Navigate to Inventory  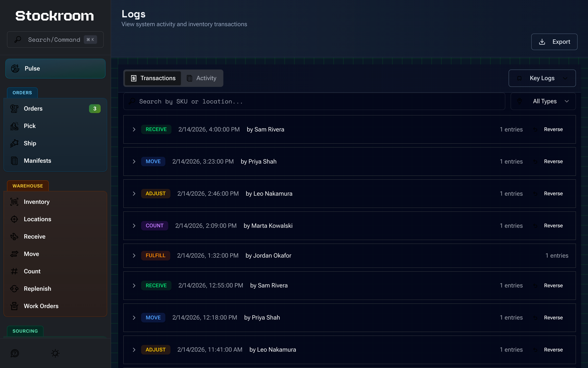[x=55, y=202]
